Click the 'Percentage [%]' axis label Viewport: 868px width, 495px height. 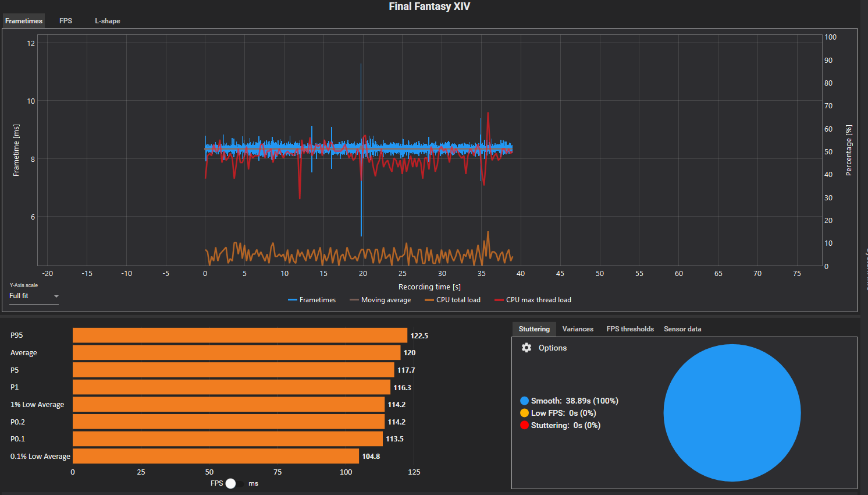(848, 150)
